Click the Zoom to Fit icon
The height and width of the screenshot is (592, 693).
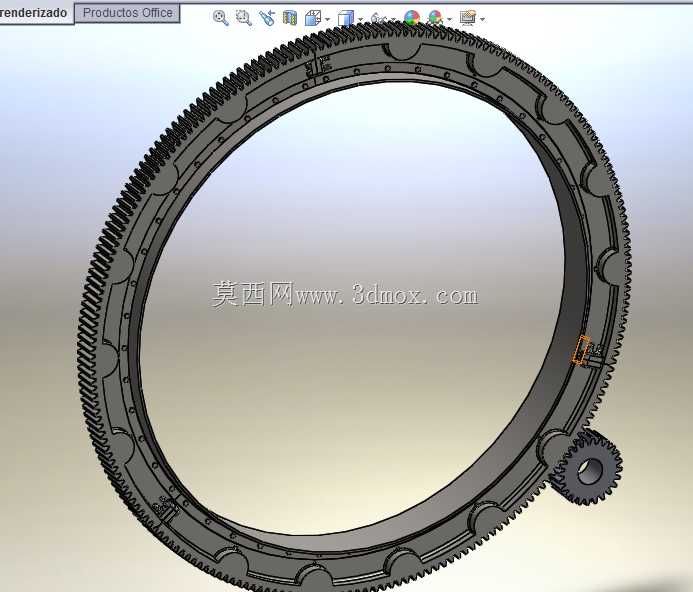(221, 18)
